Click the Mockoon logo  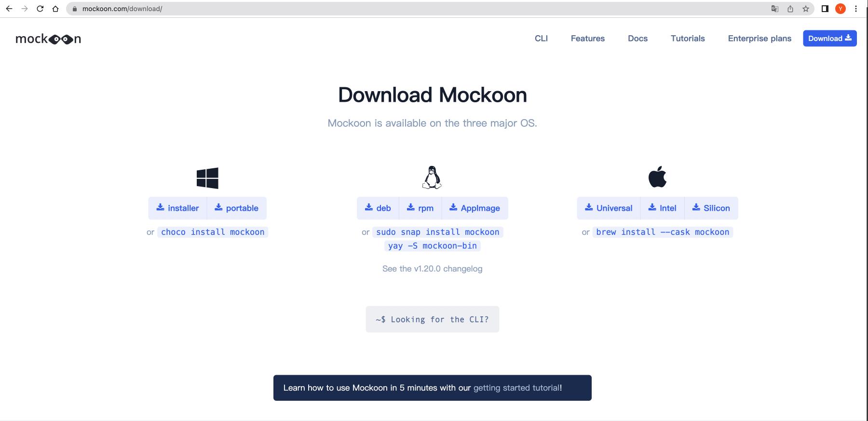(48, 39)
